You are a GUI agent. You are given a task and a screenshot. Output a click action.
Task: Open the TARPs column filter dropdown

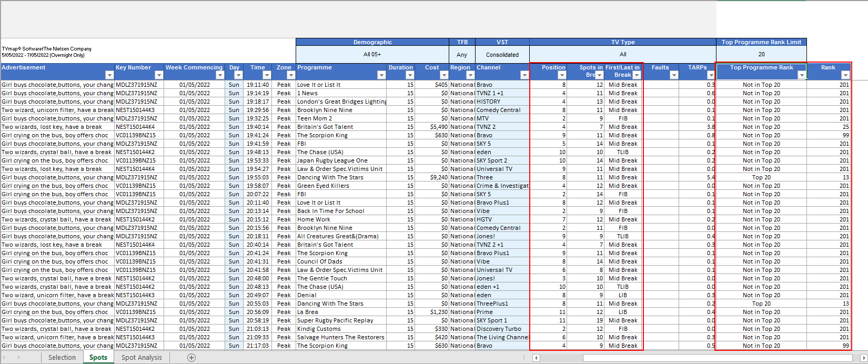711,75
